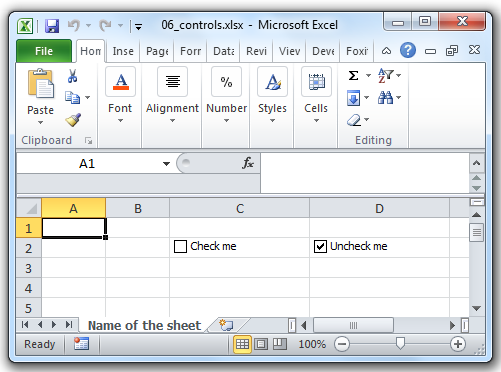
Task: Click the Name Box showing A1
Action: click(x=87, y=163)
